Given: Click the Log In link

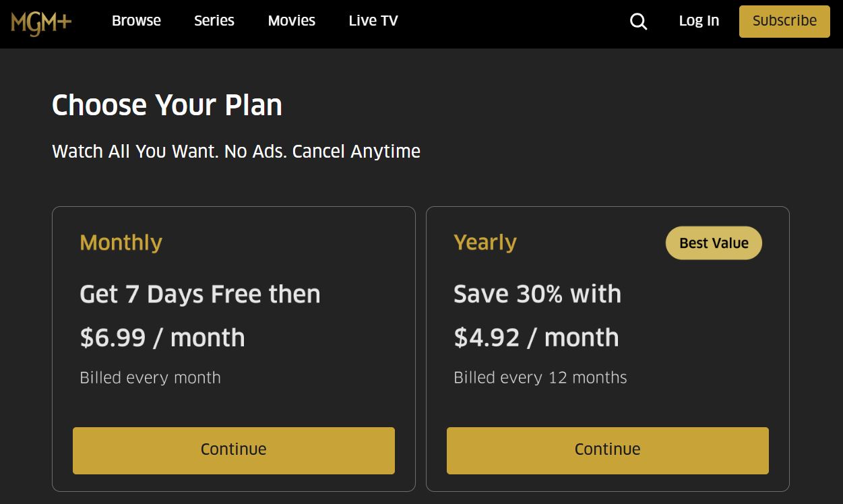Looking at the screenshot, I should (x=699, y=21).
